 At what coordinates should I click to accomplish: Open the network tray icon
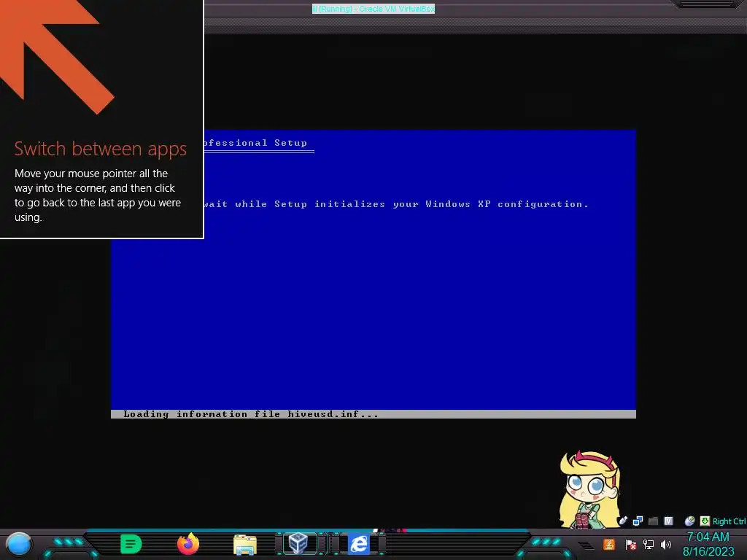click(x=648, y=544)
